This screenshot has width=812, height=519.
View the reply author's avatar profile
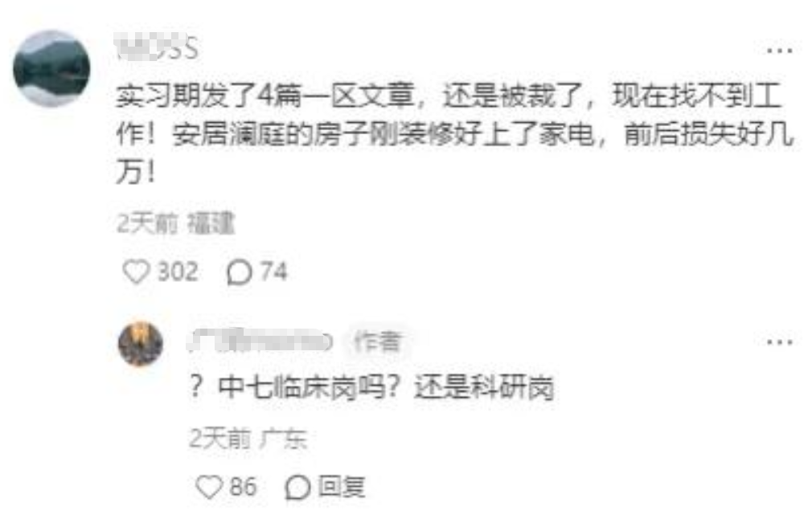141,344
